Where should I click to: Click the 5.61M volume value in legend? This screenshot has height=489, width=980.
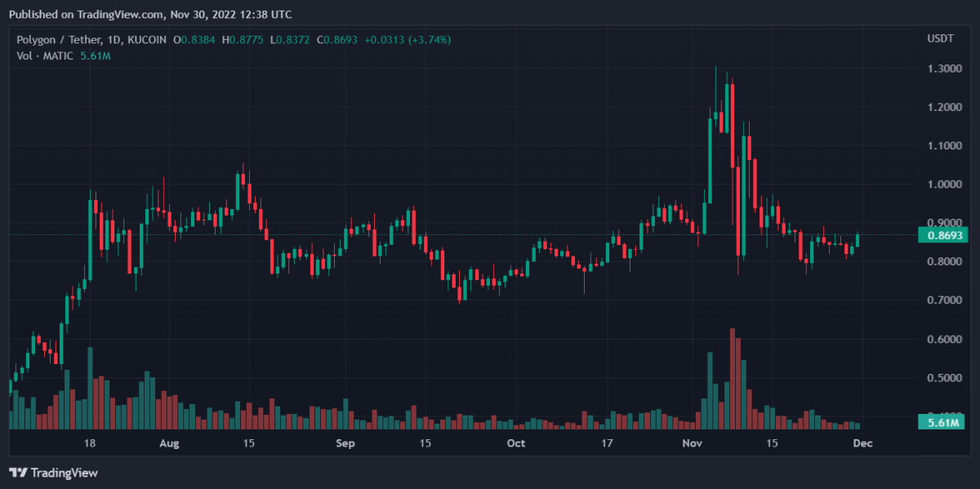pos(96,56)
